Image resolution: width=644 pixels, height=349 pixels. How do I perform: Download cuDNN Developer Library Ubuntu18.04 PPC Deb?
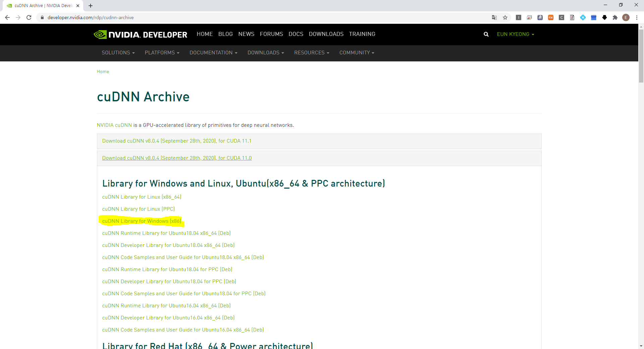(169, 282)
